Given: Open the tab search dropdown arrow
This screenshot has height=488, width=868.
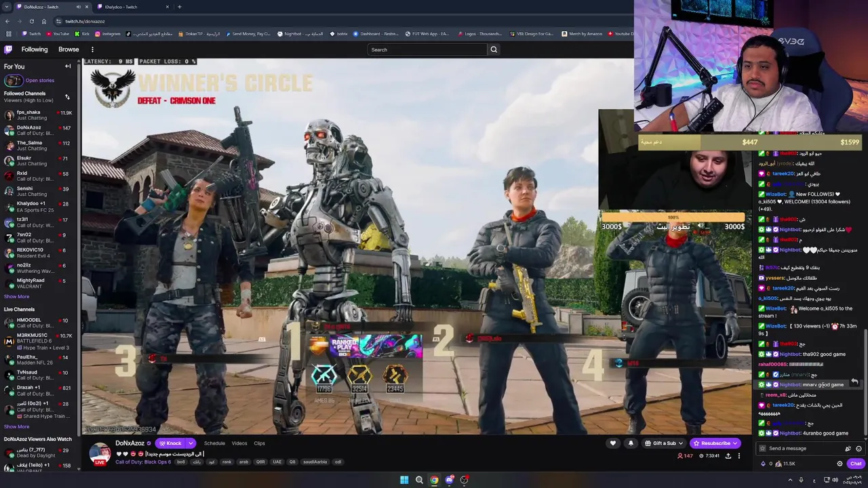Looking at the screenshot, I should (x=7, y=7).
